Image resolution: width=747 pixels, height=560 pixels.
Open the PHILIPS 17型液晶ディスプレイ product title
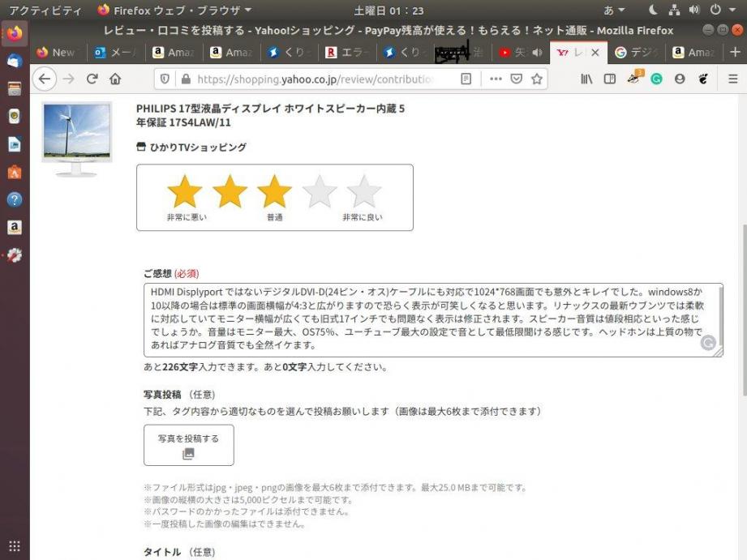click(x=270, y=115)
